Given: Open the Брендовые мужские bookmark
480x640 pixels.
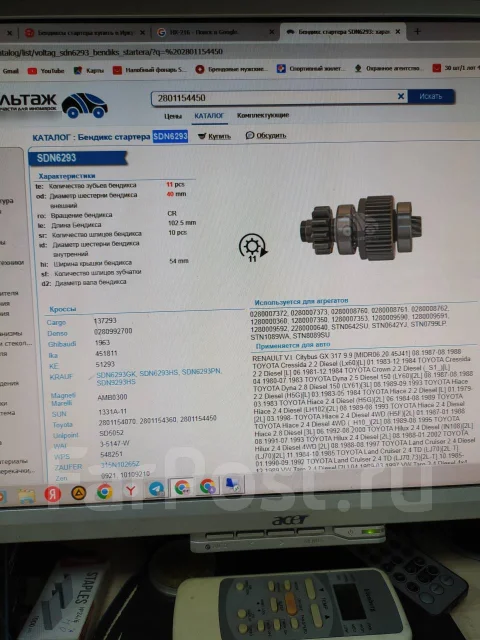Looking at the screenshot, I should (231, 69).
